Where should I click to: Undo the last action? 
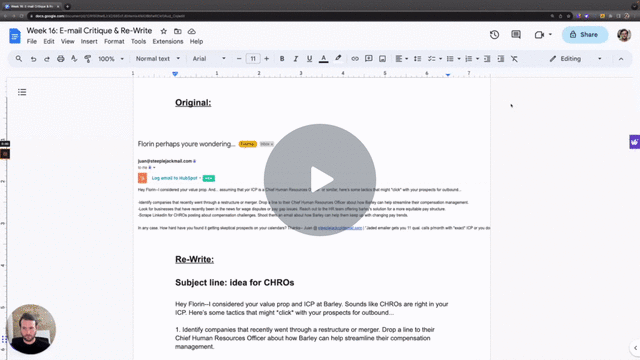[33, 59]
